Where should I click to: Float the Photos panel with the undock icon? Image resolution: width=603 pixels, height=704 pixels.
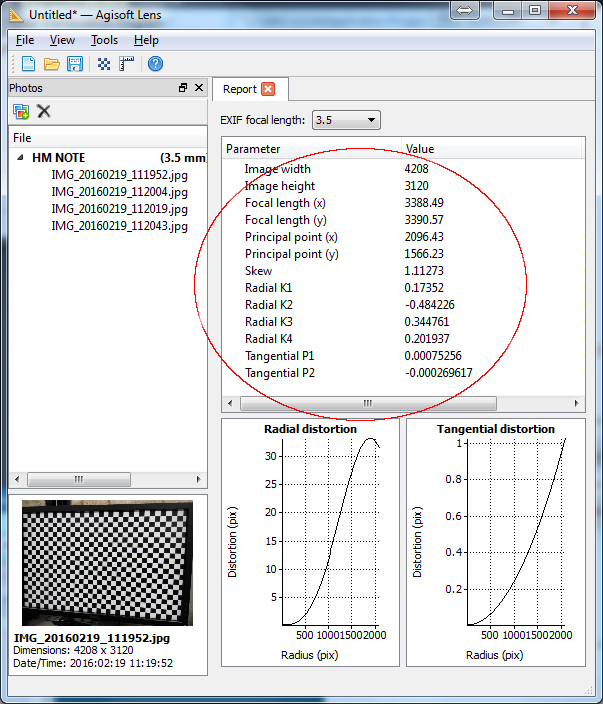(x=183, y=88)
